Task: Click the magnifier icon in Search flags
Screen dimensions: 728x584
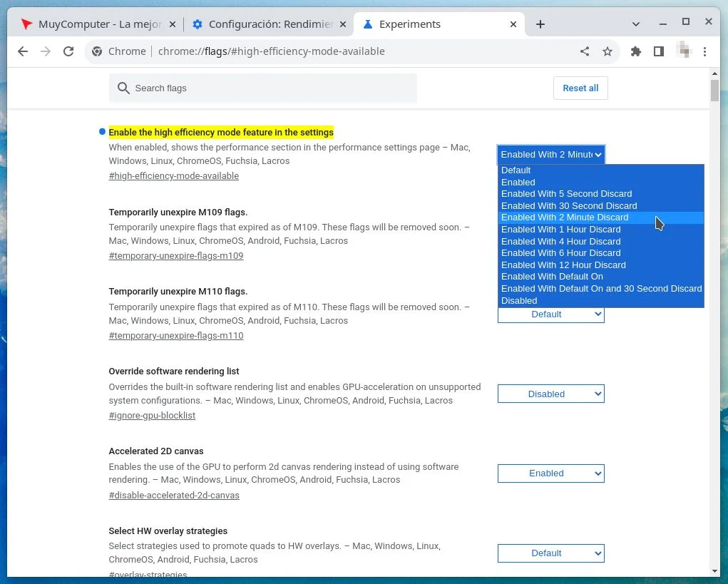Action: point(123,88)
